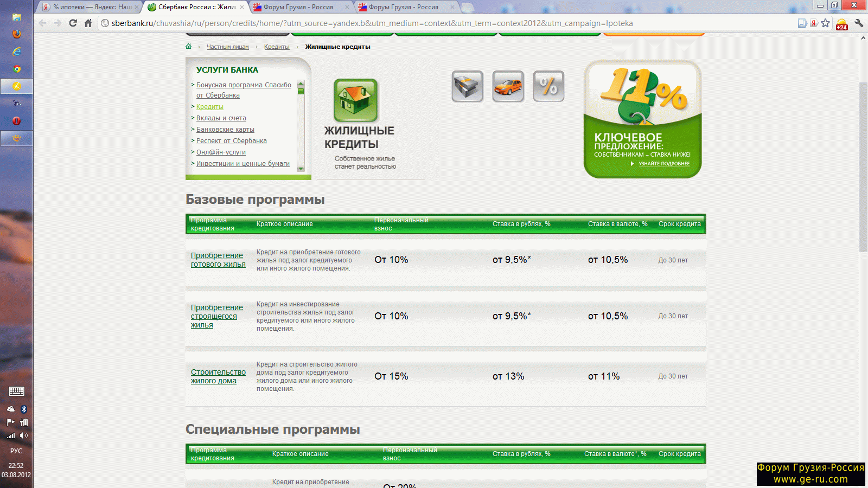
Task: Click the 'Специальные программы' heading
Action: coord(273,429)
